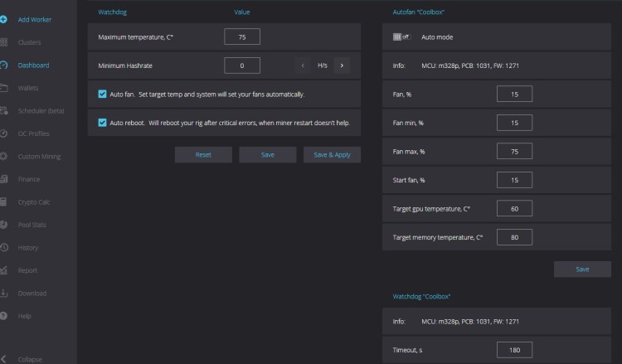Select the Target gpu temperature field

coord(514,208)
